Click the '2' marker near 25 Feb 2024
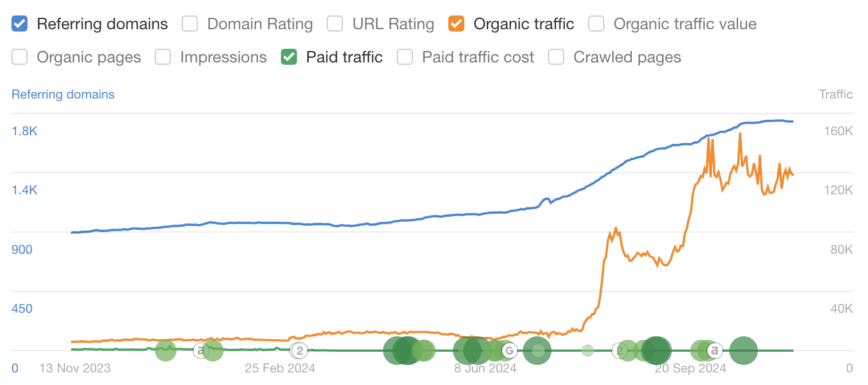Screen dimensions: 868x385 tap(299, 350)
